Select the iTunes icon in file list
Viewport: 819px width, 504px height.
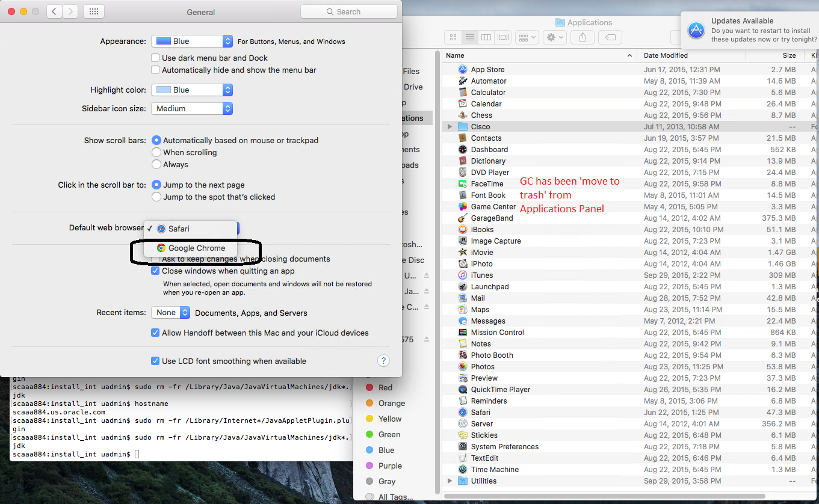click(x=462, y=275)
